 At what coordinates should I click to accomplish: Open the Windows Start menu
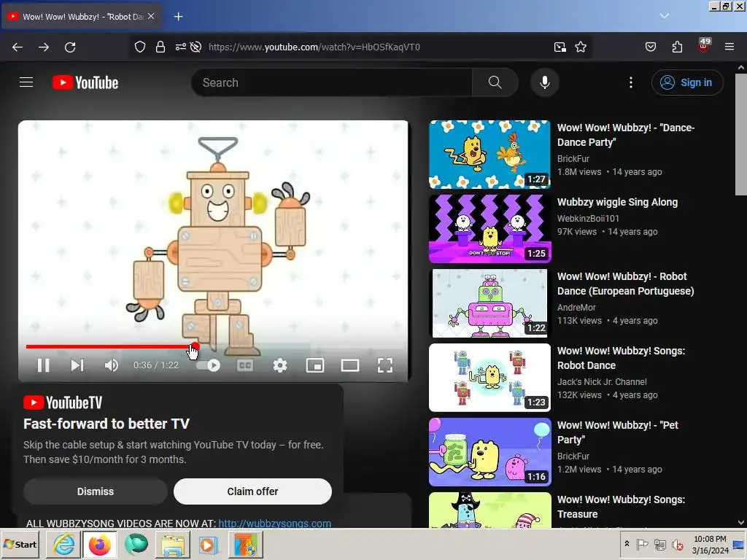[20, 544]
